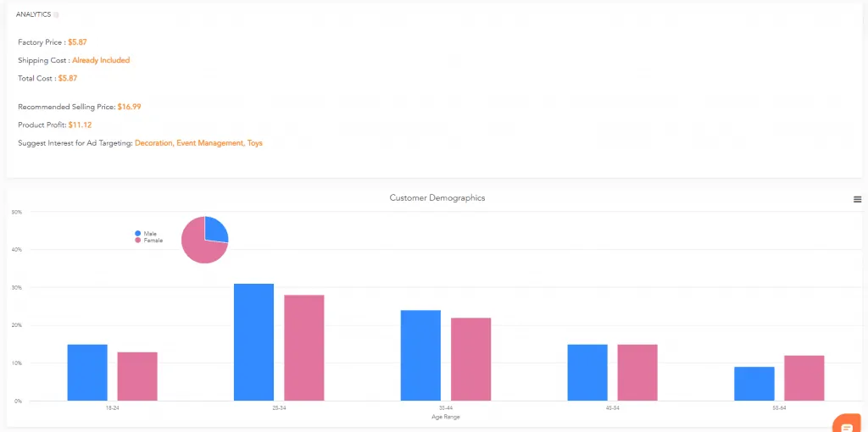Click the male bar for ages 18-24

pyautogui.click(x=87, y=372)
